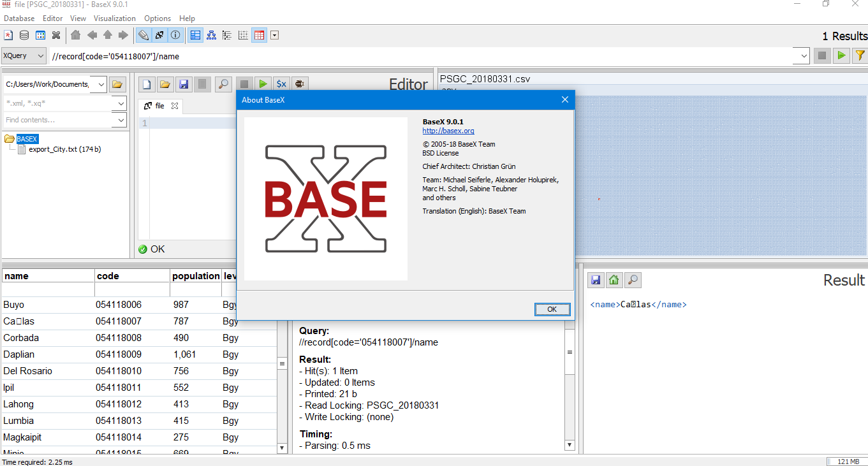868x466 pixels.
Task: Toggle the Result panel toolbar icon
Action: [x=159, y=35]
